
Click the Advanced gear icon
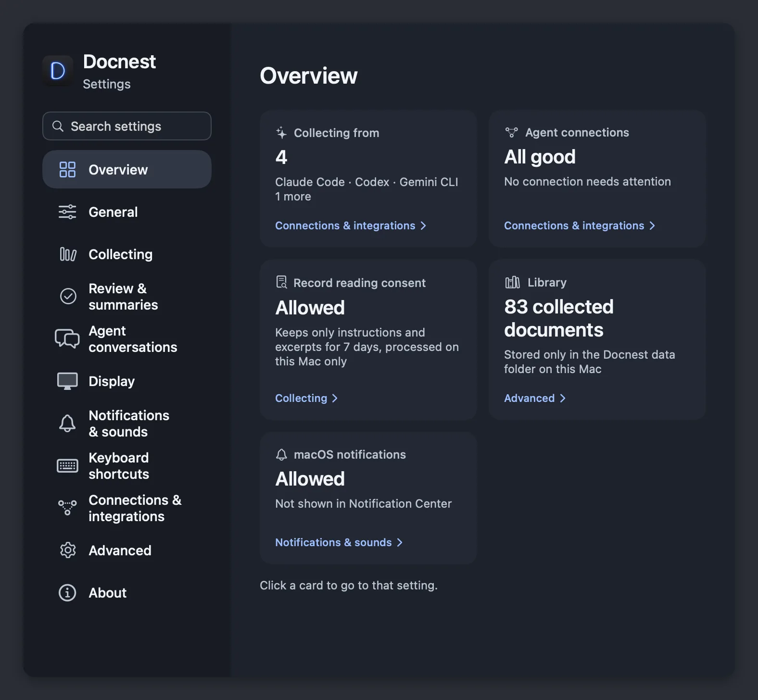coord(68,550)
